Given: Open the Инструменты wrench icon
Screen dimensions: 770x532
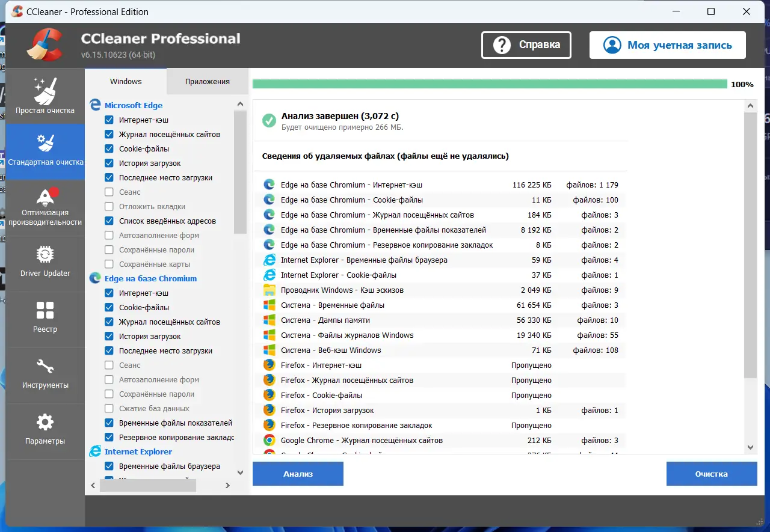Looking at the screenshot, I should click(45, 367).
